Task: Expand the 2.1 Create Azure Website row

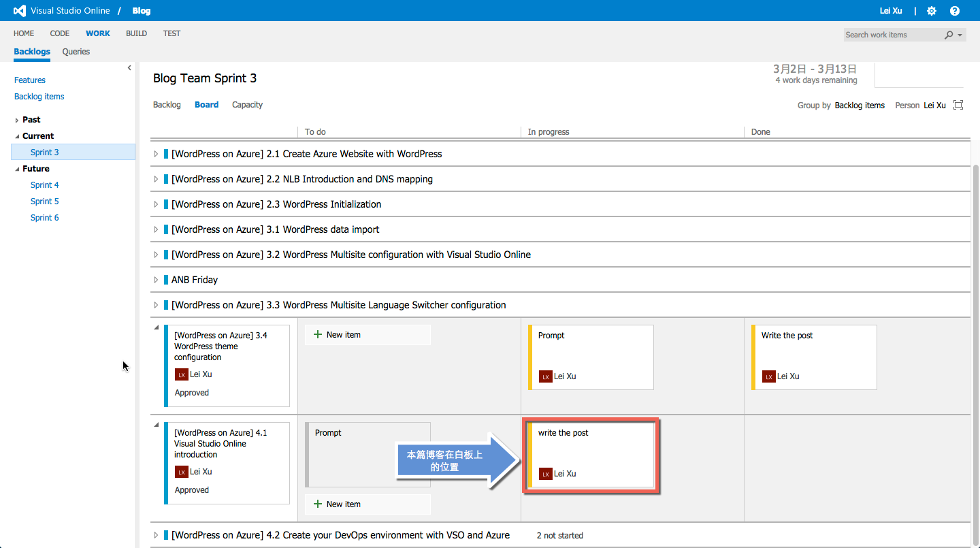Action: [156, 154]
